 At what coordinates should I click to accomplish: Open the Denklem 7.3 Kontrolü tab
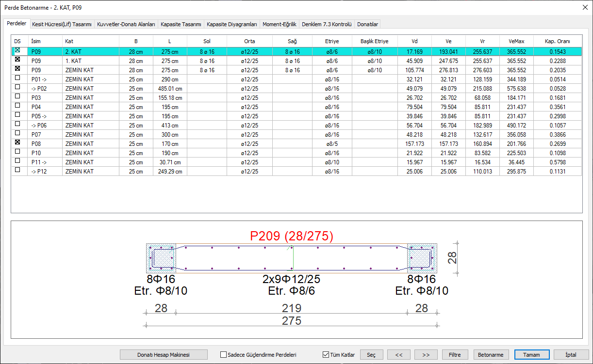tap(326, 24)
